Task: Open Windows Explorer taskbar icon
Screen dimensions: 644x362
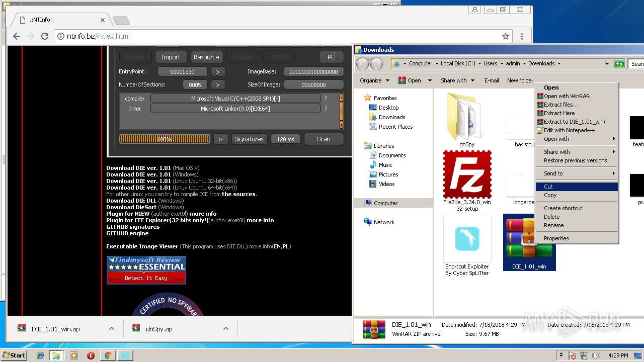Action: [56, 355]
